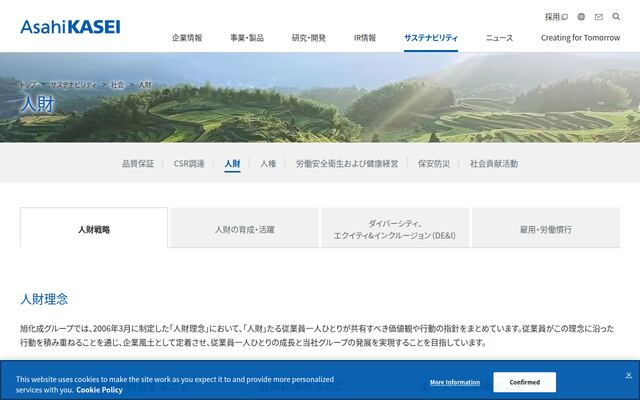Click サステナビリティ breadcrumb link
The image size is (640, 400).
pos(73,85)
